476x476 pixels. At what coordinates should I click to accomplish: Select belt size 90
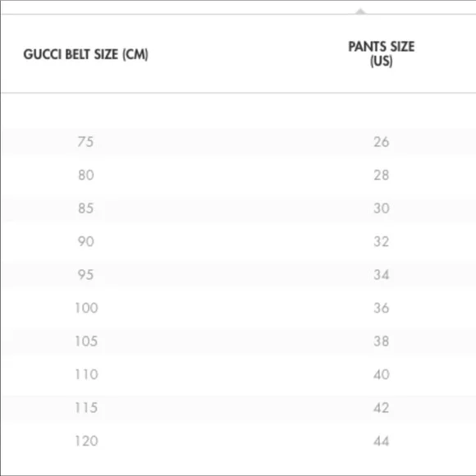pyautogui.click(x=86, y=241)
